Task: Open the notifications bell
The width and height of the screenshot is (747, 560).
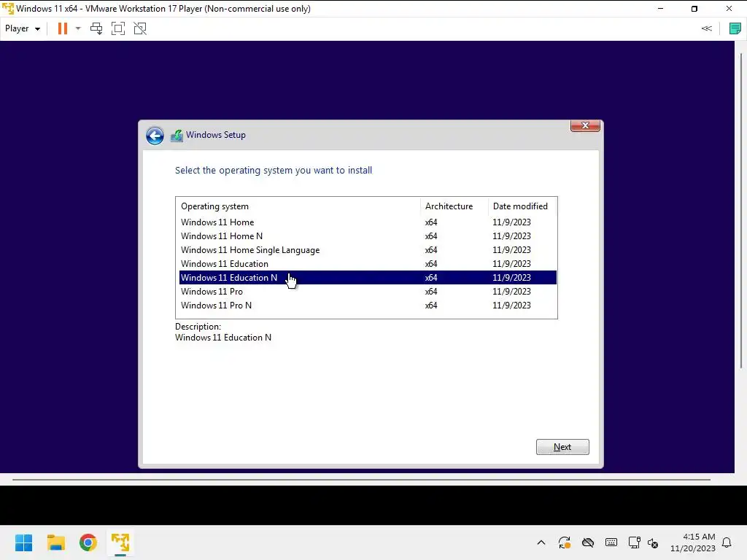Action: click(727, 542)
